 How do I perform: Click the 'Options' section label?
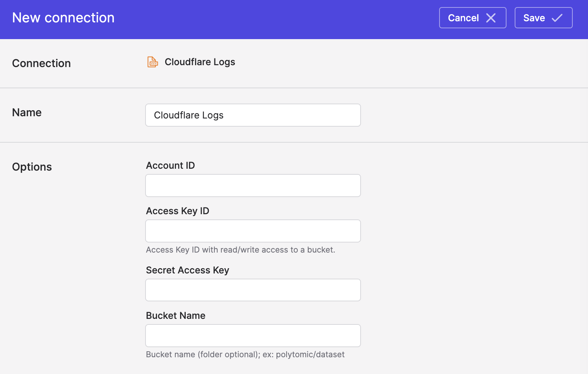(32, 167)
